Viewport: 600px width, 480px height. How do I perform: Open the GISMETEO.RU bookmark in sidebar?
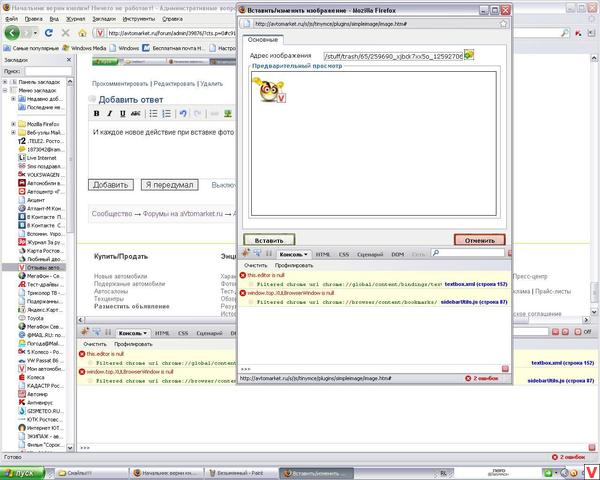coord(41,411)
